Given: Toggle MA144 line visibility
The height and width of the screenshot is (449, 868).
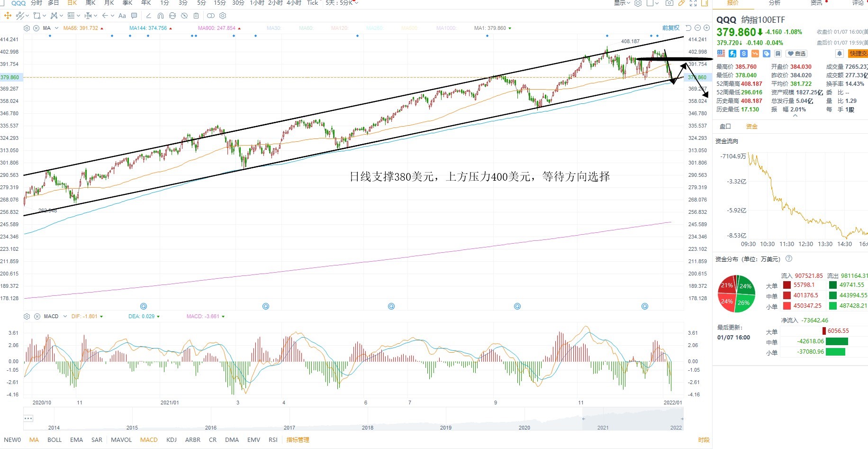Looking at the screenshot, I should point(148,28).
